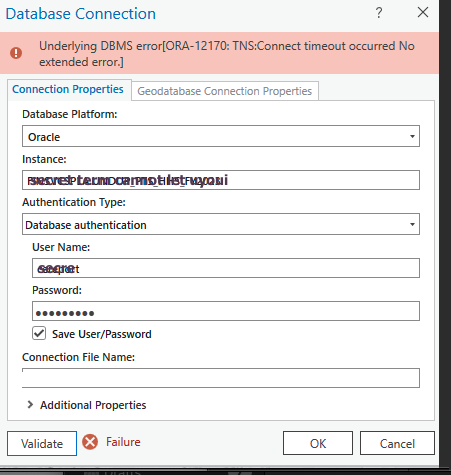Click the Oracle platform combo box
The image size is (451, 475).
pyautogui.click(x=221, y=136)
